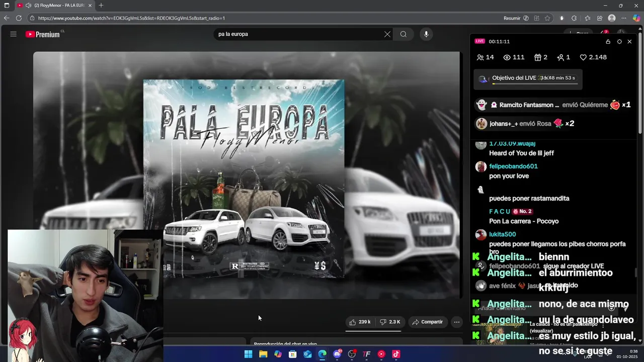644x362 pixels.
Task: Open new followers icon showing 1
Action: 563,57
